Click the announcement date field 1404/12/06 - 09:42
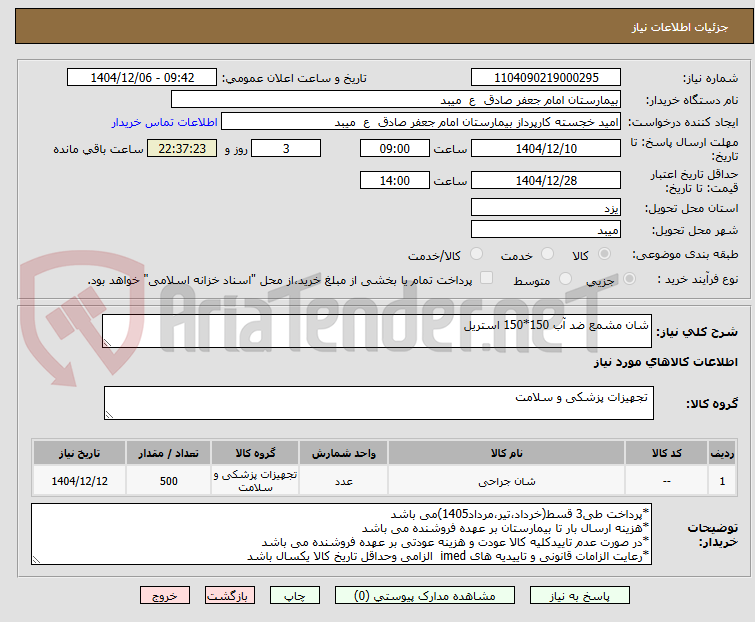Screen dimensions: 755x622 click(142, 78)
